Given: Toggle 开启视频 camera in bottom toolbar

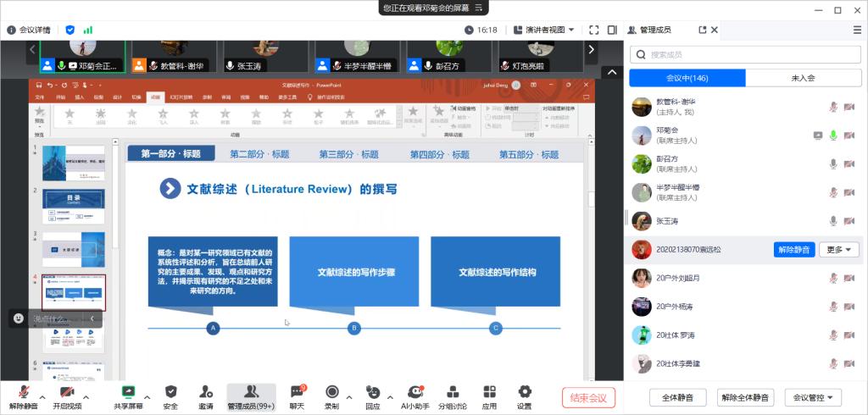Looking at the screenshot, I should coord(67,392).
